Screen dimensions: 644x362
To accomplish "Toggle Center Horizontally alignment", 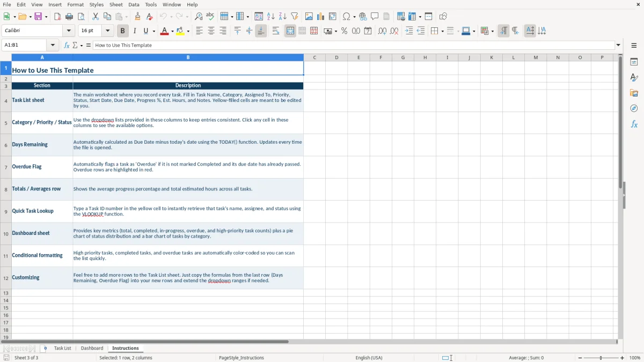I will 211,31.
